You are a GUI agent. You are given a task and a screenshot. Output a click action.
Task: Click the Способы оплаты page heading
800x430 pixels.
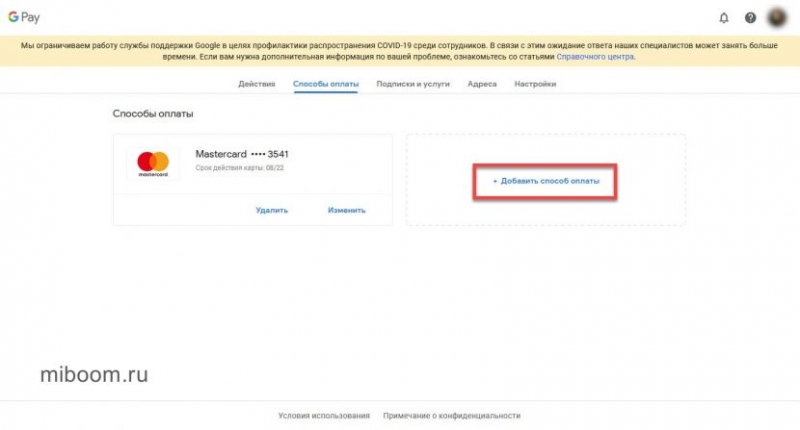point(153,114)
